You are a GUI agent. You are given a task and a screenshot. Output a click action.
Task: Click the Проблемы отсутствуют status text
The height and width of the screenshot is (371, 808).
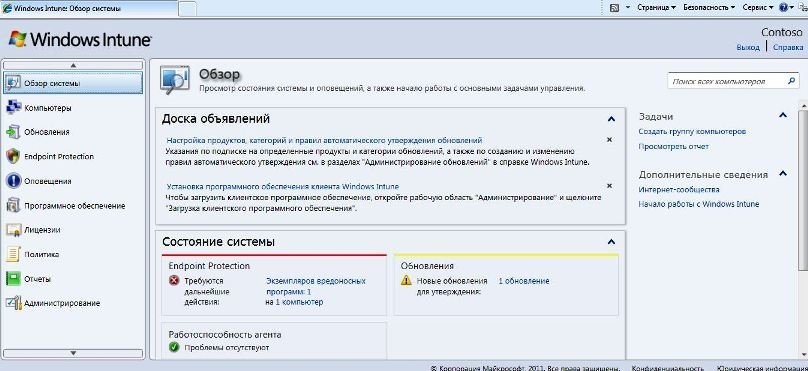click(227, 348)
